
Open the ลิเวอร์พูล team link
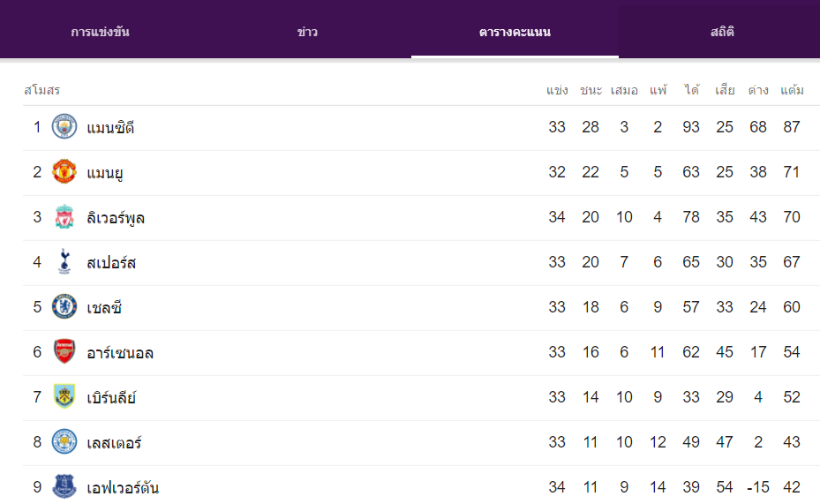click(x=116, y=217)
